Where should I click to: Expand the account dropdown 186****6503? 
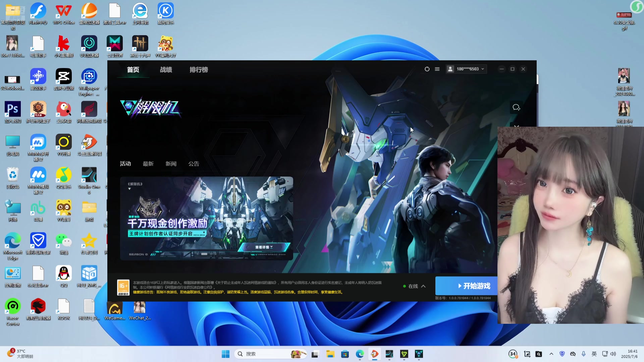pos(466,69)
